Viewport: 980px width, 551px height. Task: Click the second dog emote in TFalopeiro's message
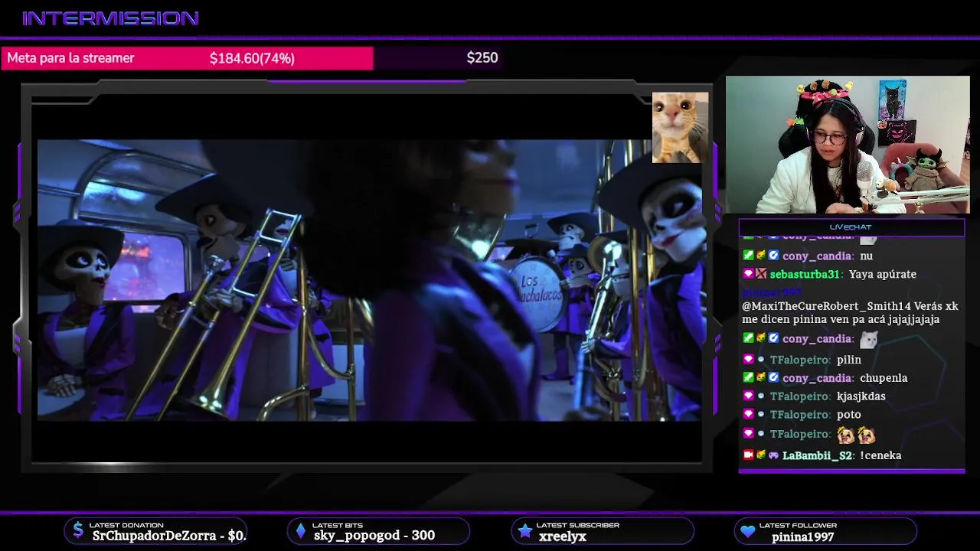click(x=867, y=435)
